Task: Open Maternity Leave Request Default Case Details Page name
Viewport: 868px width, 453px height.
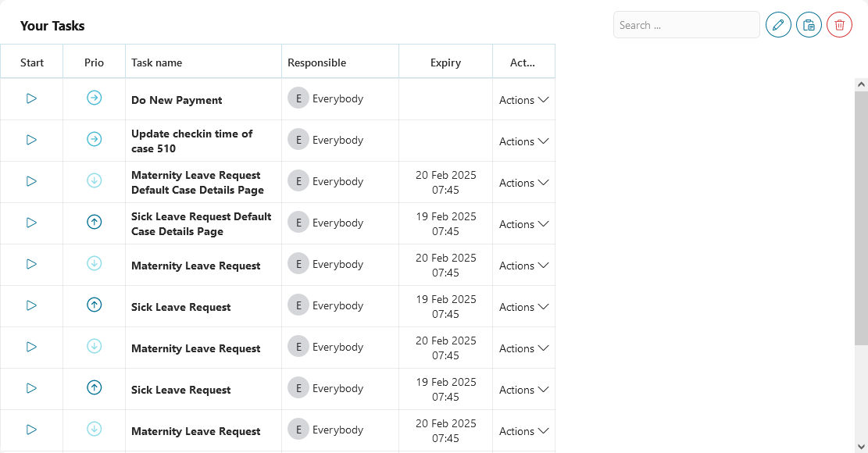Action: pyautogui.click(x=198, y=183)
